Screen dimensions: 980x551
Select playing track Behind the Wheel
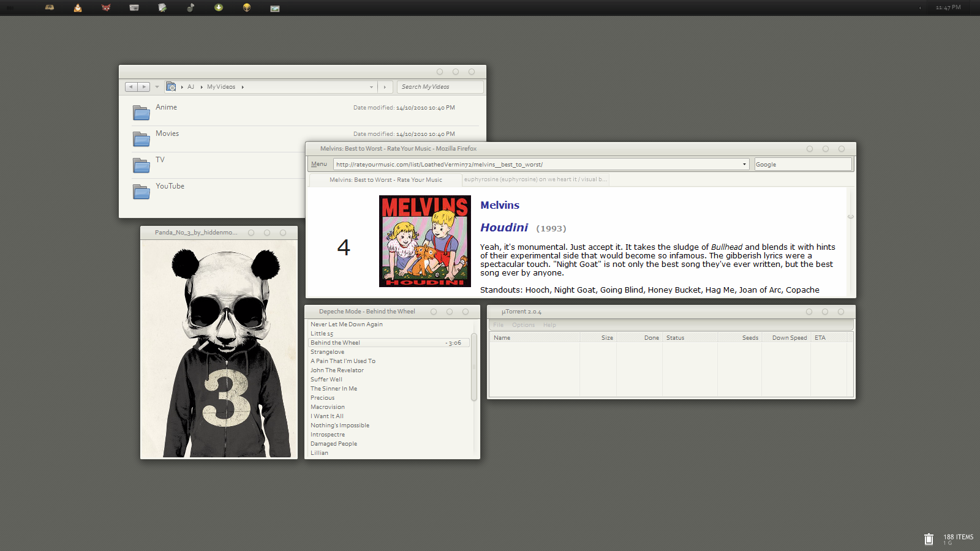(388, 343)
